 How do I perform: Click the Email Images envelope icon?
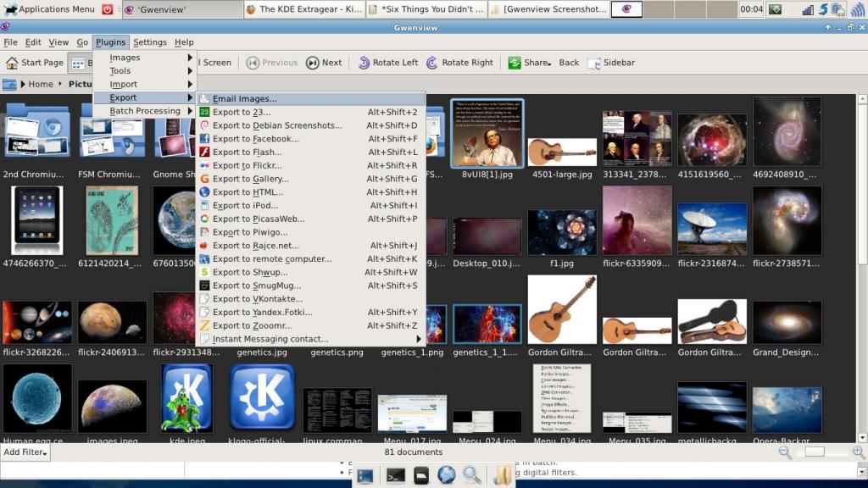pos(204,98)
